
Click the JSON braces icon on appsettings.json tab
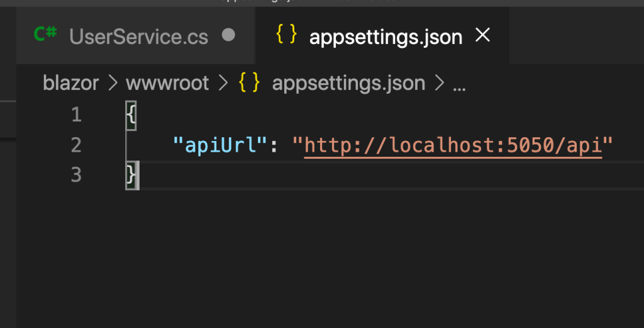pos(286,35)
